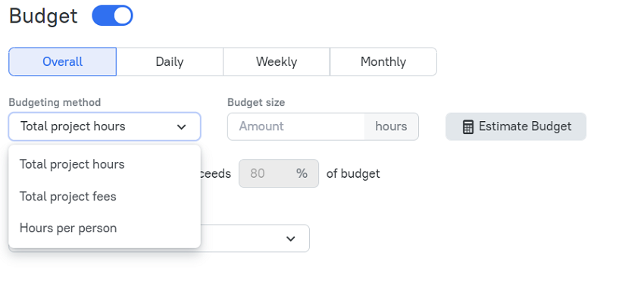The image size is (644, 283).
Task: Click the calculator icon on Estimate Budget
Action: [467, 126]
